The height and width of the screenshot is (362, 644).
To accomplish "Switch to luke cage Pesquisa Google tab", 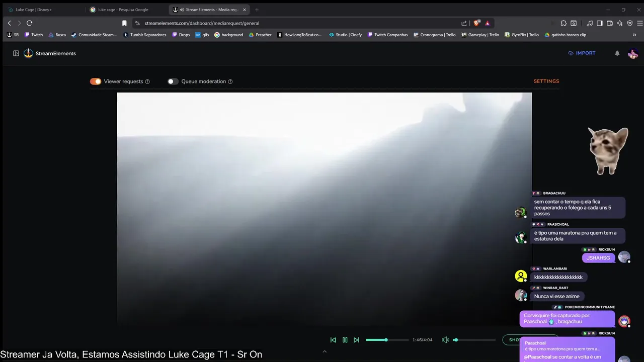I will pos(126,10).
